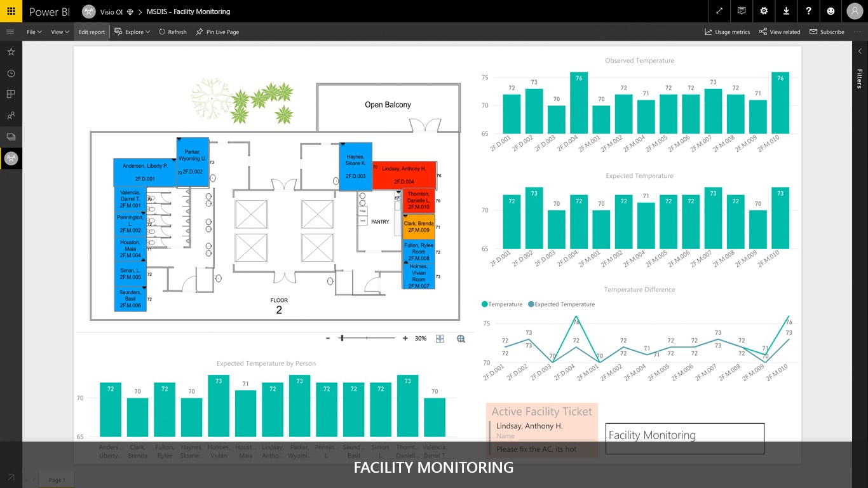Click View related

coord(780,32)
